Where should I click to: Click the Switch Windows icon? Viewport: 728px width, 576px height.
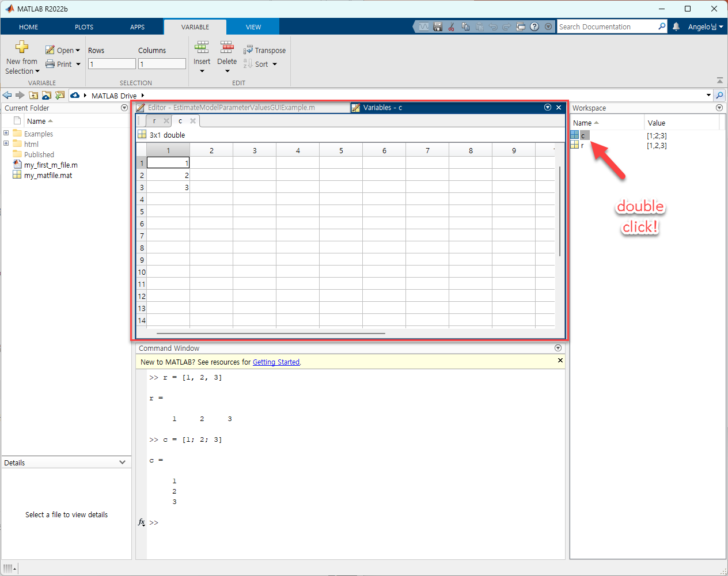[x=521, y=26]
